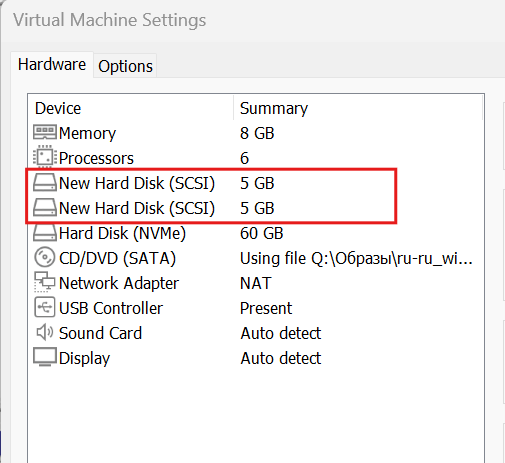Select the Processors chip icon
This screenshot has width=505, height=463.
click(43, 157)
